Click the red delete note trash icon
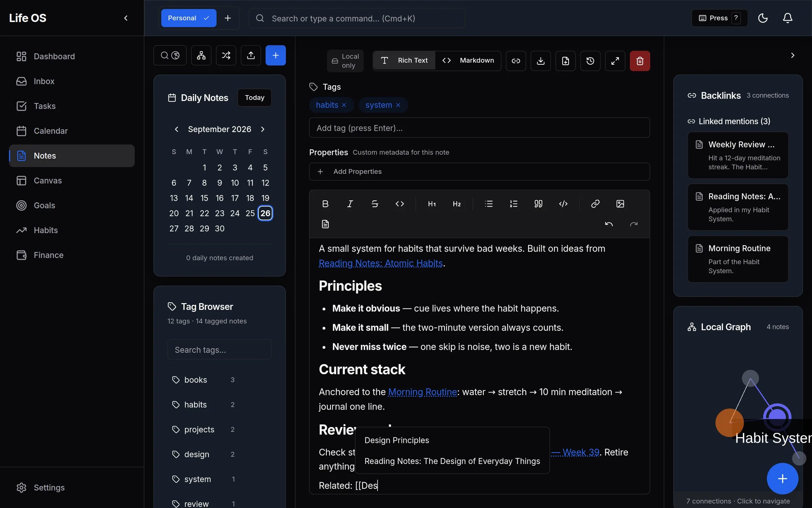 (x=639, y=61)
